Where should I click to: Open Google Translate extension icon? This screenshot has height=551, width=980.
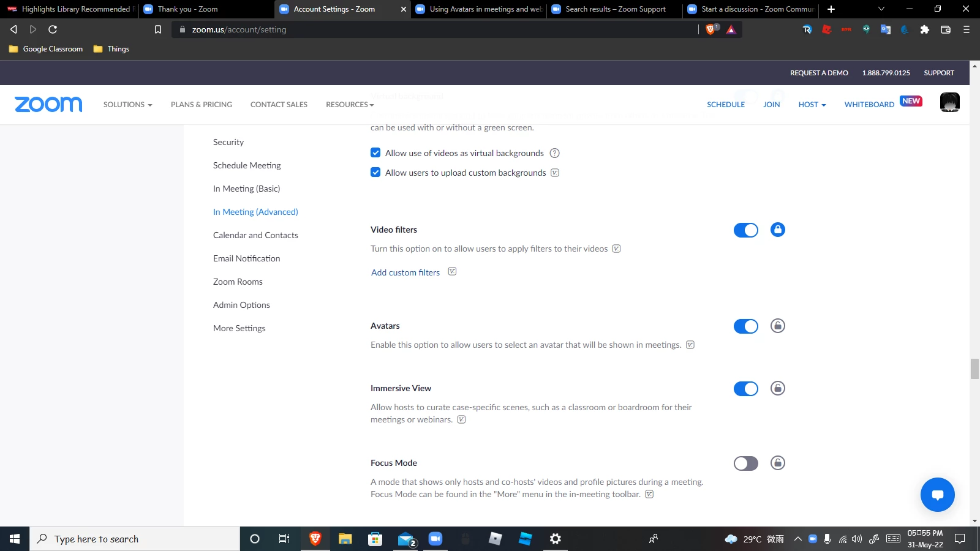click(x=885, y=29)
